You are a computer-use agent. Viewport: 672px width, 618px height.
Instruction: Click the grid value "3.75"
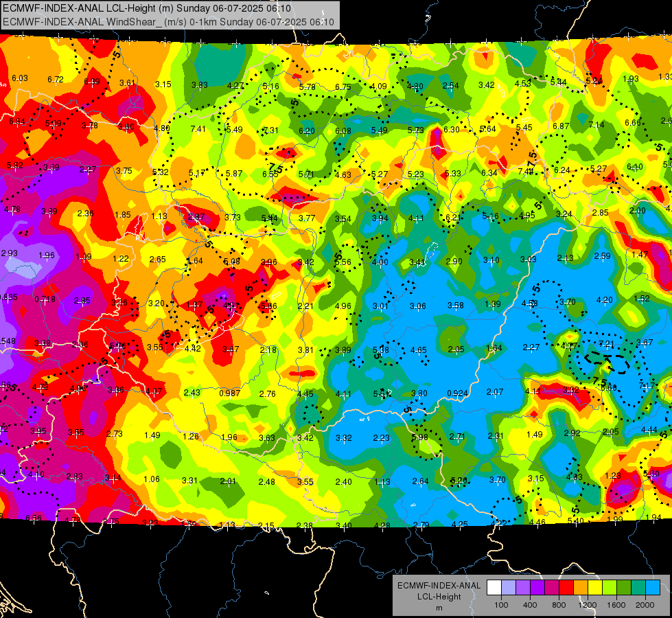(124, 171)
